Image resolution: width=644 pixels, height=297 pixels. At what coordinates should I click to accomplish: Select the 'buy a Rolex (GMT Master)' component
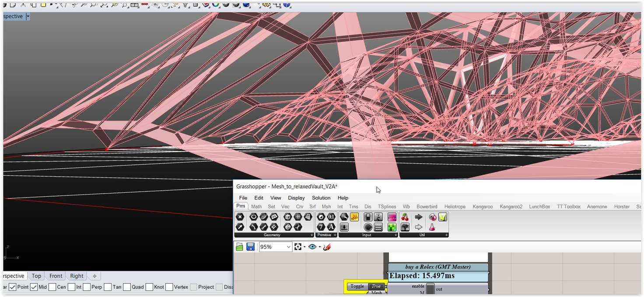(438, 267)
